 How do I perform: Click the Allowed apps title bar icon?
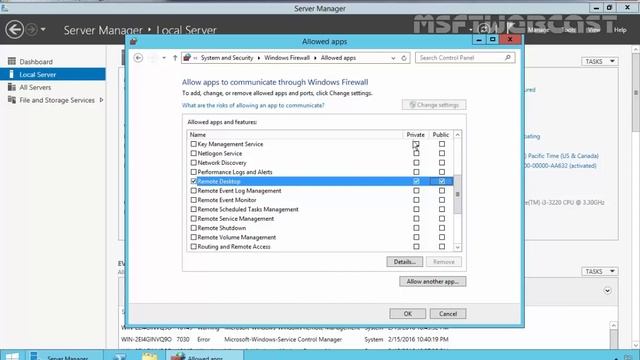pyautogui.click(x=133, y=42)
